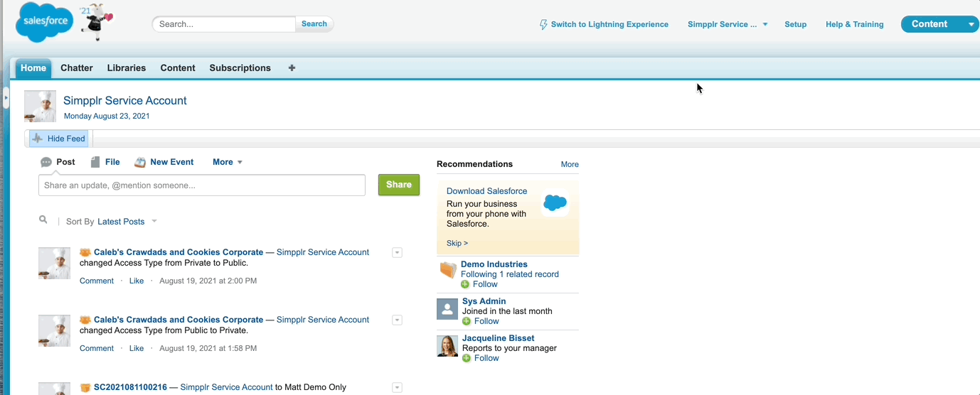Click the Demo Industries folder icon

pos(447,270)
